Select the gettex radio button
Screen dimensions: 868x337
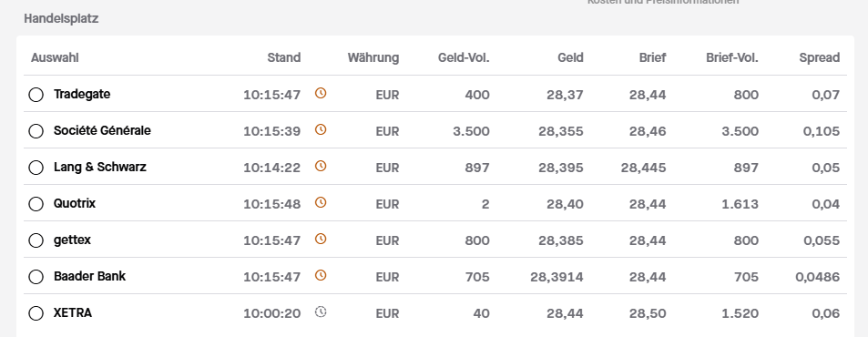coord(36,240)
